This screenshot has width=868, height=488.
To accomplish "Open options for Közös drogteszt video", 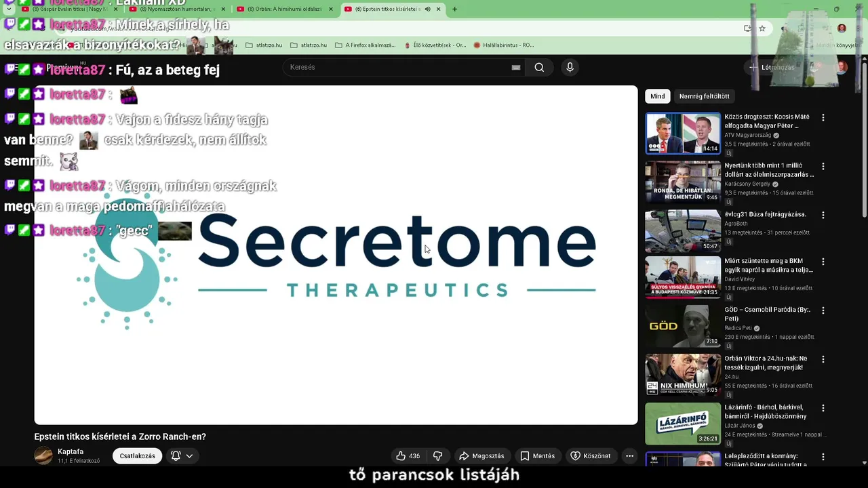I will pyautogui.click(x=823, y=117).
